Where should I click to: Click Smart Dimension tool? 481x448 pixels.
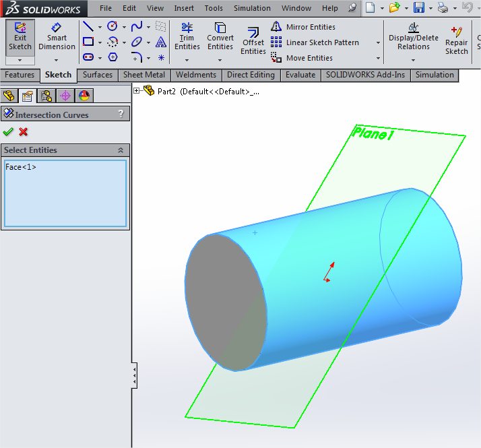coord(57,36)
